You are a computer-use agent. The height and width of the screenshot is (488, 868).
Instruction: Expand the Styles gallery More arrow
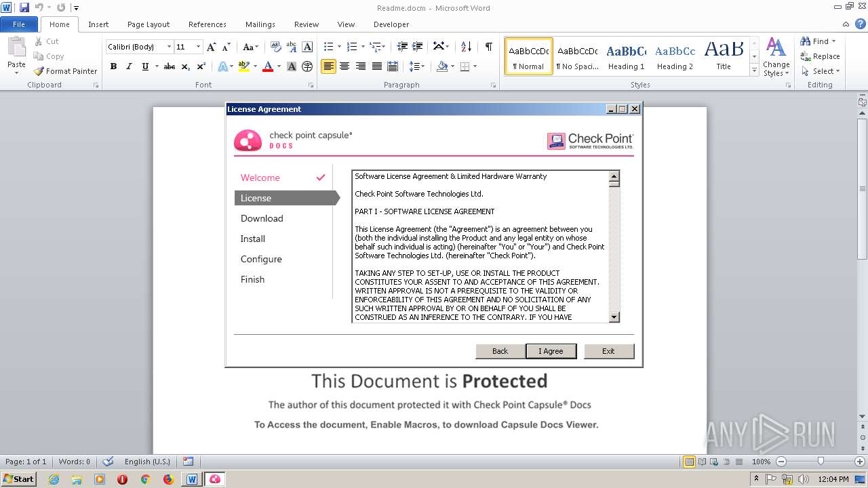pos(754,70)
